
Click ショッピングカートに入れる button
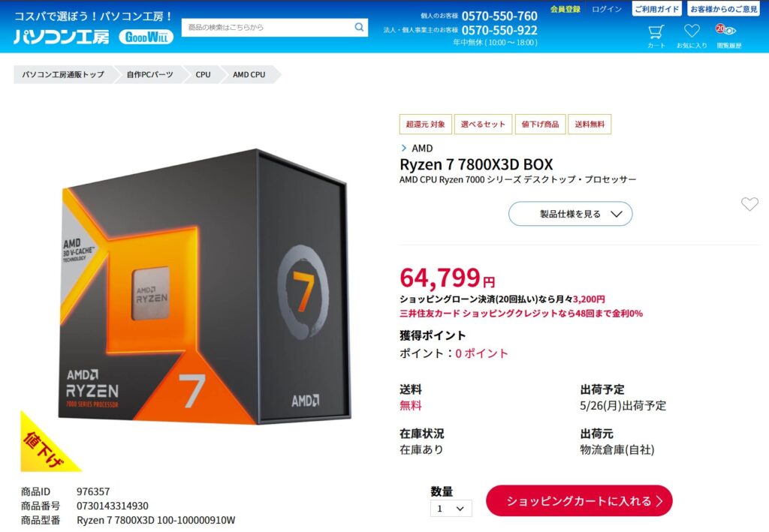(579, 500)
